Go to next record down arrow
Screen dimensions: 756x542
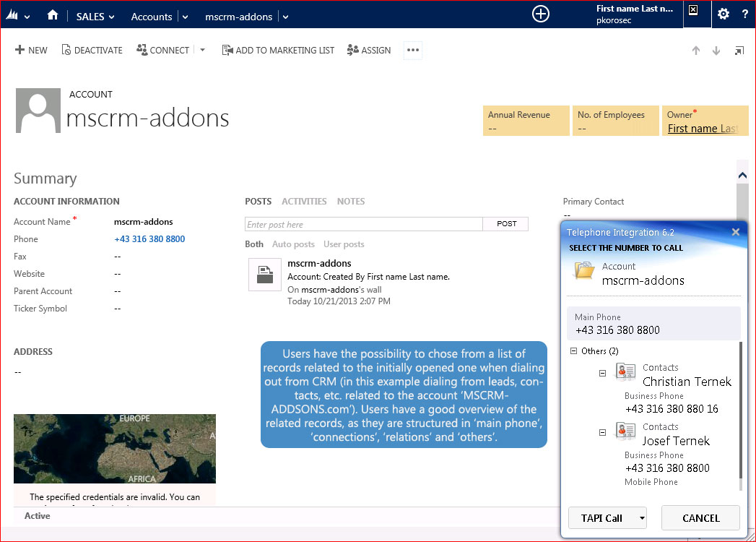tap(716, 50)
